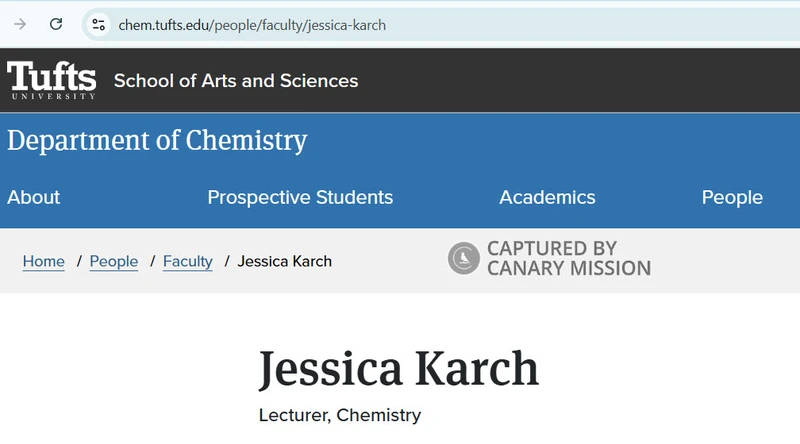Follow the People breadcrumb link

click(114, 261)
